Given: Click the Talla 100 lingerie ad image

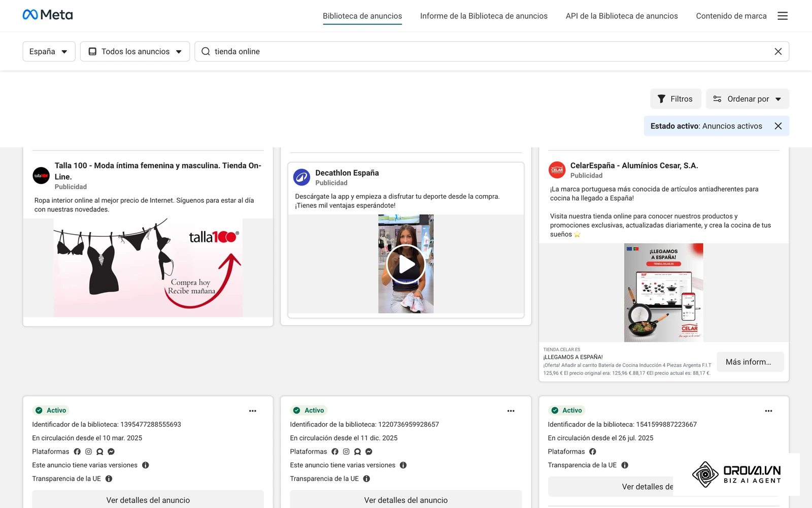Looking at the screenshot, I should tap(148, 268).
